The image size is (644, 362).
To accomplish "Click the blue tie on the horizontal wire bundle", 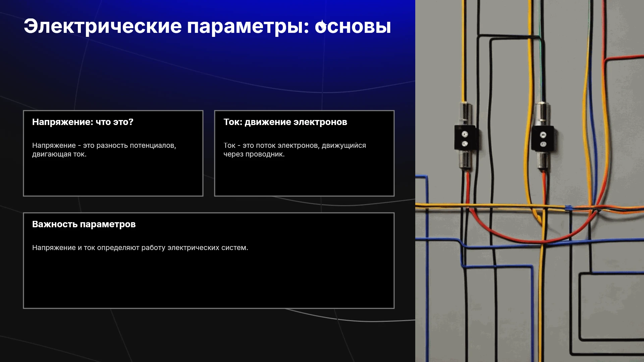I will 568,208.
